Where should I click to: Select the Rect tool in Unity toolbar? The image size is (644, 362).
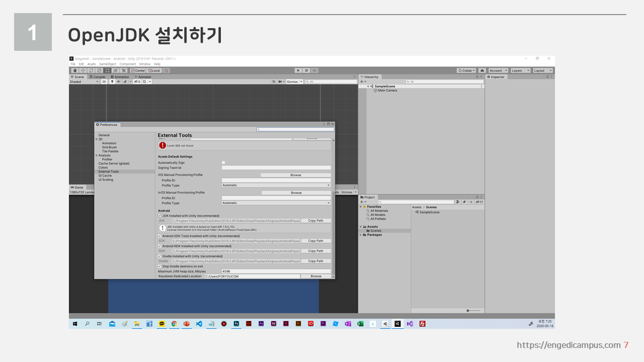coord(107,70)
